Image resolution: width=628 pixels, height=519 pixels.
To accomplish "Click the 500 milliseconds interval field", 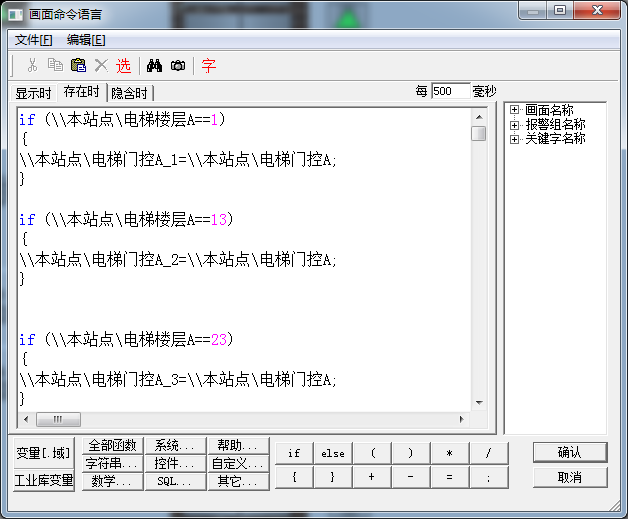I will pos(451,91).
